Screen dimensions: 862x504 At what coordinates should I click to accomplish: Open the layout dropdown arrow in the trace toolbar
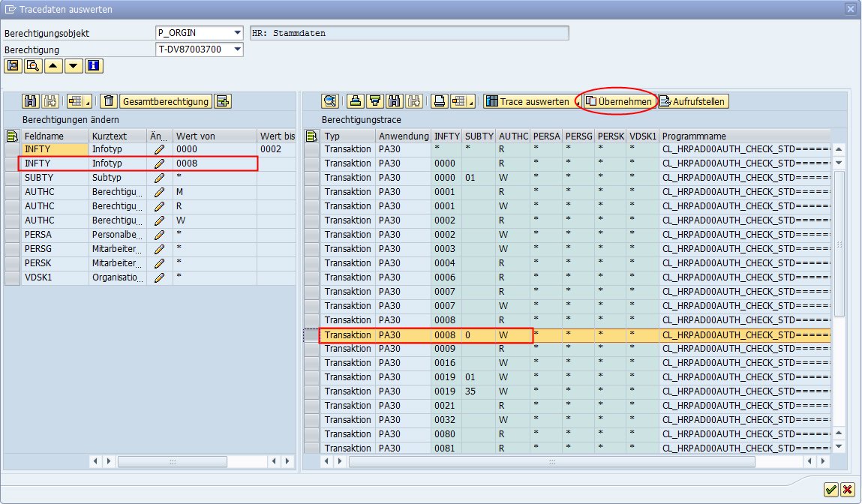471,102
